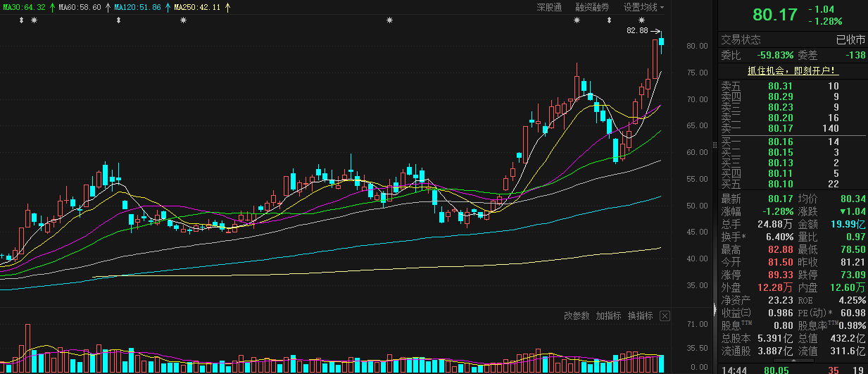Select the 买五 bid price 80.10
The height and width of the screenshot is (374, 868).
[x=781, y=184]
